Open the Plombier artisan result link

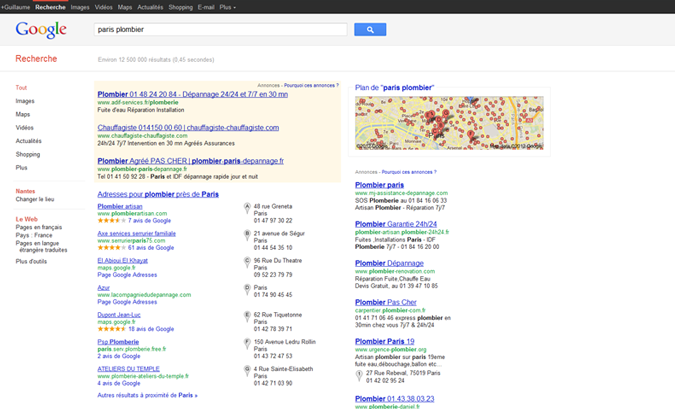coord(120,206)
